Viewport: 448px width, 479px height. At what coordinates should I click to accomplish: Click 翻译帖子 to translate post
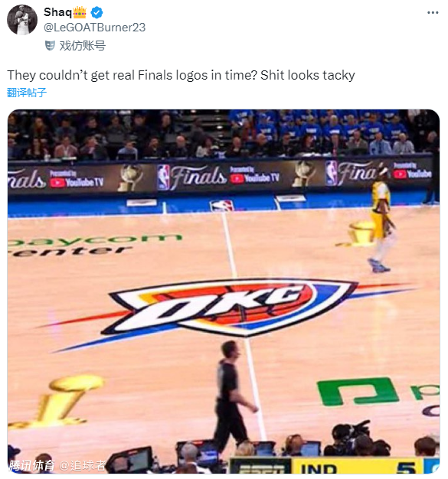27,93
